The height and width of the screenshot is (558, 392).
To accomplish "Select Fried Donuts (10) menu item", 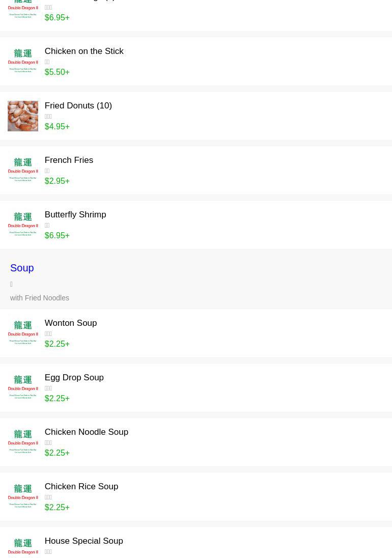I will (x=78, y=106).
